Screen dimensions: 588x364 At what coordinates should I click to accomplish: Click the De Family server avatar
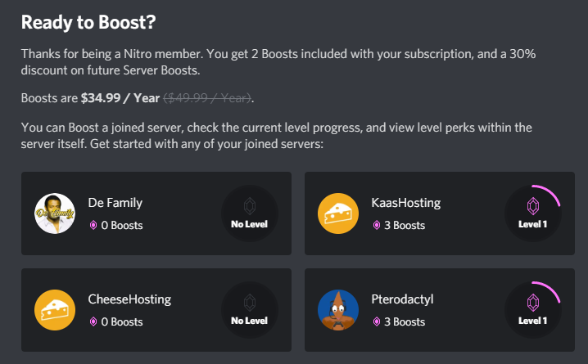[55, 214]
